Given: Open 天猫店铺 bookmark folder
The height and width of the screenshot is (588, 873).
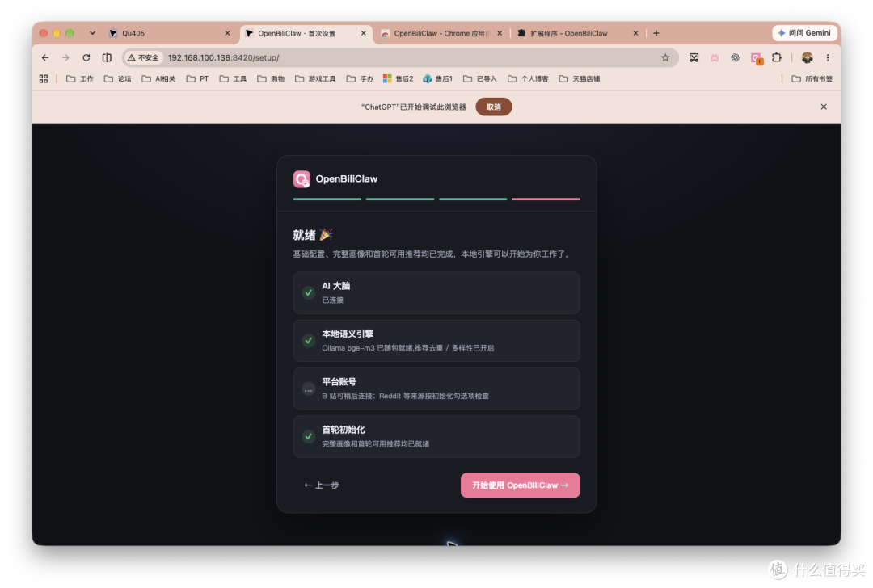Looking at the screenshot, I should [580, 79].
